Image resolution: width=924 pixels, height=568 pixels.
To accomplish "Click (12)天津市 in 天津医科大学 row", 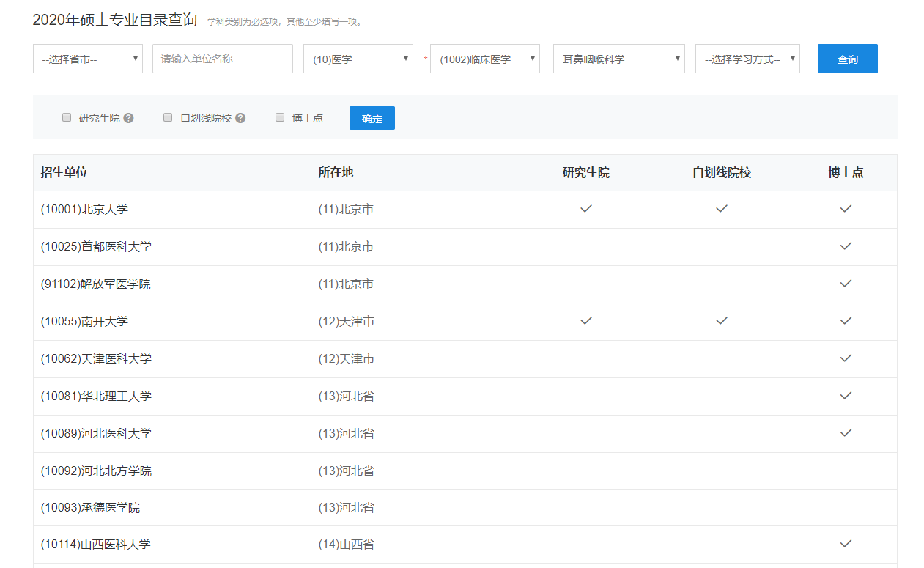I will pyautogui.click(x=346, y=359).
